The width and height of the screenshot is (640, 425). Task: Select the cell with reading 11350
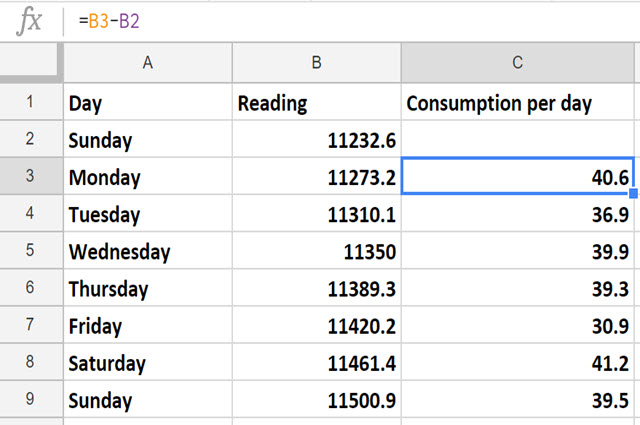(316, 251)
